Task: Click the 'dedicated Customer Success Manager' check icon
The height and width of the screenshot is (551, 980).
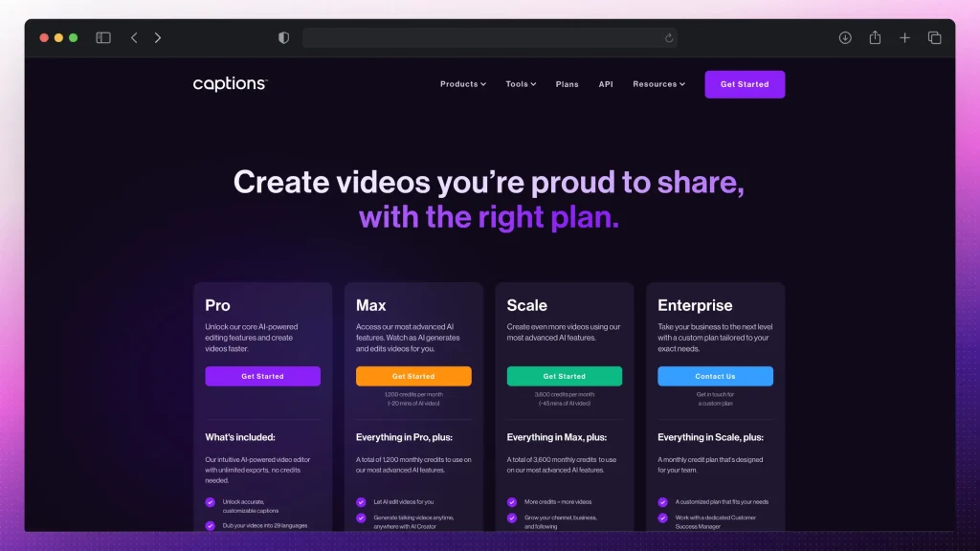Action: 662,518
